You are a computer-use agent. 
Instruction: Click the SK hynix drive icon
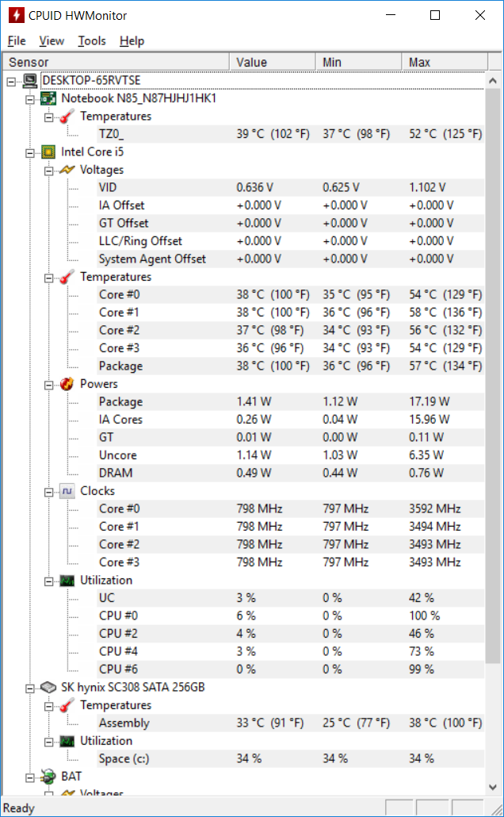[48, 687]
